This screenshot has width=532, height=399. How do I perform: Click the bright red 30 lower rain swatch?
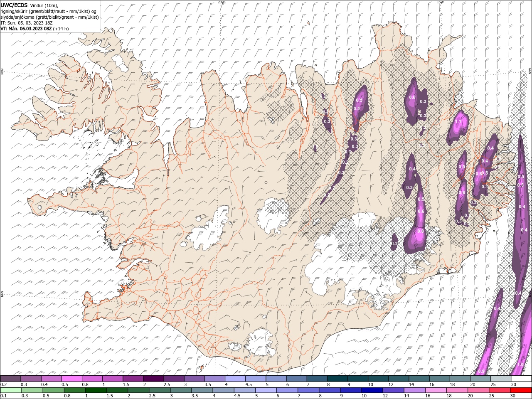click(521, 390)
